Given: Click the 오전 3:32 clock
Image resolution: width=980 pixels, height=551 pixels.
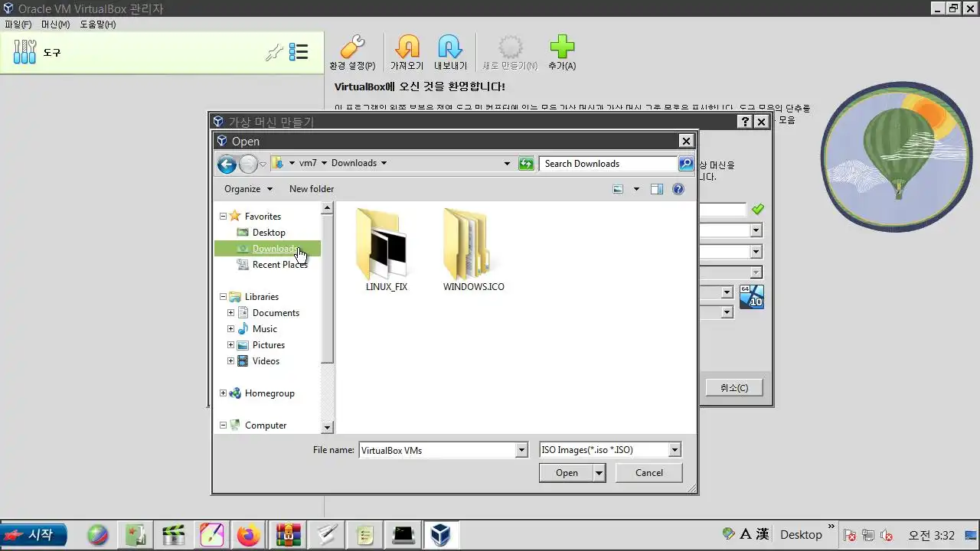Looking at the screenshot, I should click(x=931, y=535).
